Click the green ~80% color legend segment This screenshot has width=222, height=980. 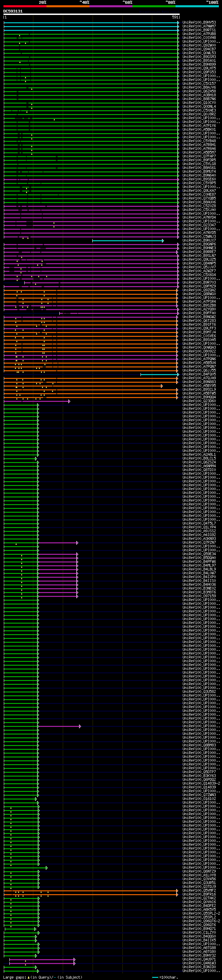click(154, 6)
